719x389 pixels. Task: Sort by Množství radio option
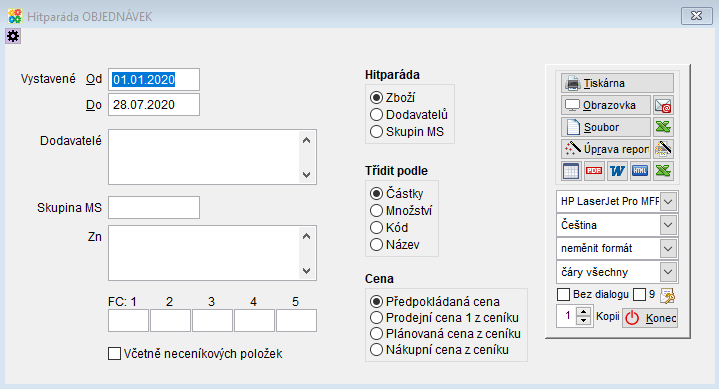click(x=401, y=211)
